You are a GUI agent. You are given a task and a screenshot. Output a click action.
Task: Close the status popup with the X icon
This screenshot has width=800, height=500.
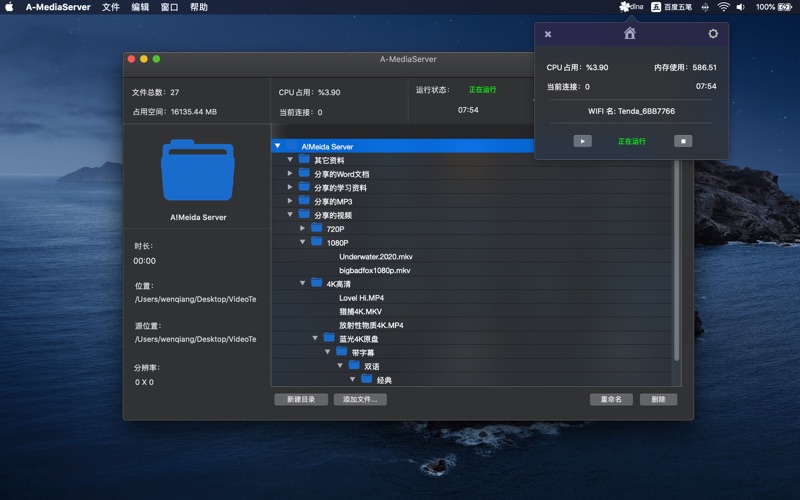click(548, 34)
